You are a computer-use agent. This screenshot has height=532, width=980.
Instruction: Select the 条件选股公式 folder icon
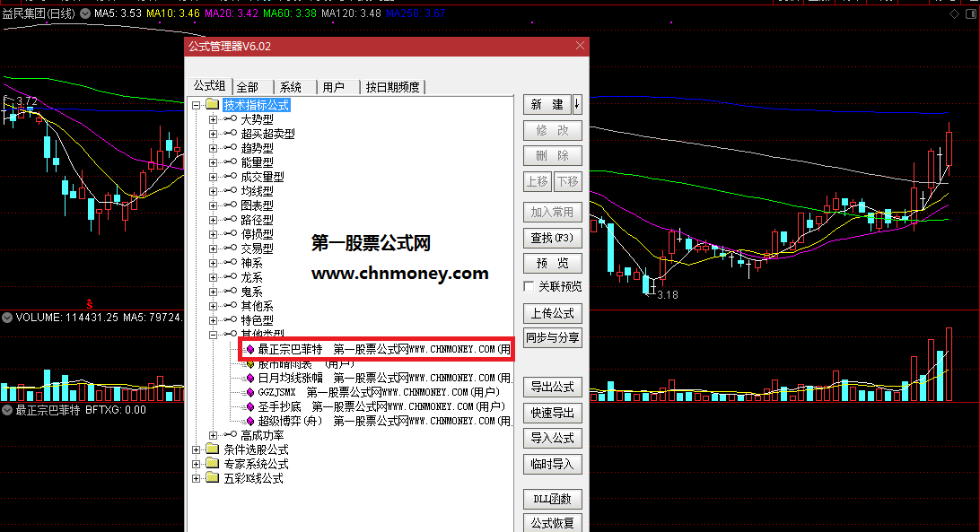pos(213,449)
